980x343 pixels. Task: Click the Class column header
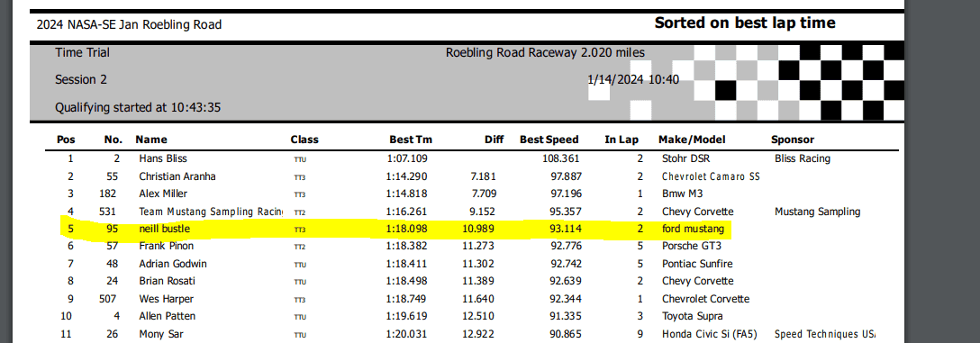click(x=304, y=140)
